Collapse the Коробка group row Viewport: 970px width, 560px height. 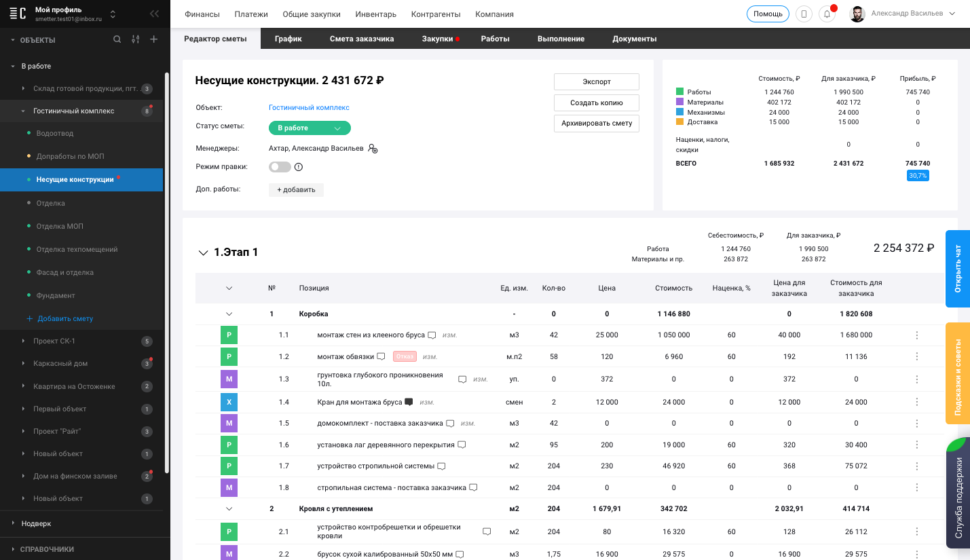click(x=229, y=314)
